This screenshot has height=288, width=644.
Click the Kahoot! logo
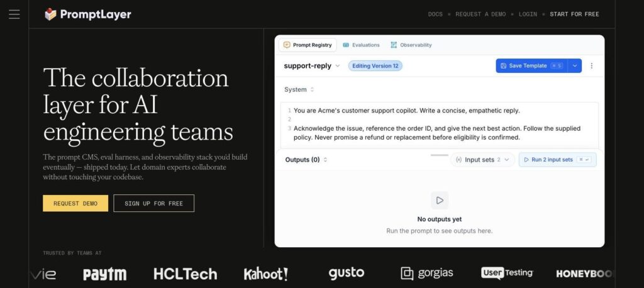266,274
